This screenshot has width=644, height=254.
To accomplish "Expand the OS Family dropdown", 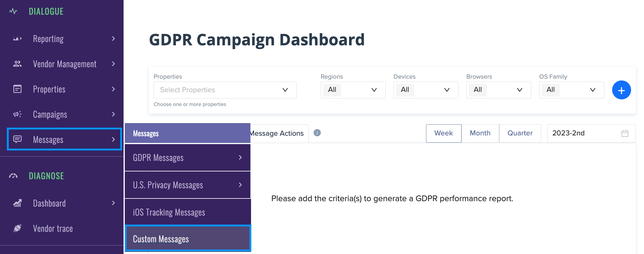I will click(572, 90).
